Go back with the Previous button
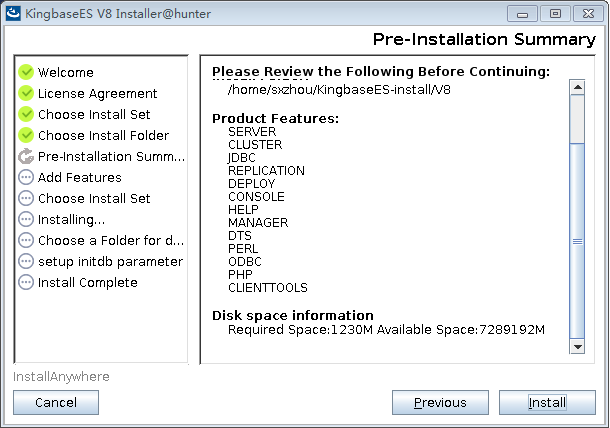Image resolution: width=610 pixels, height=428 pixels. (441, 402)
